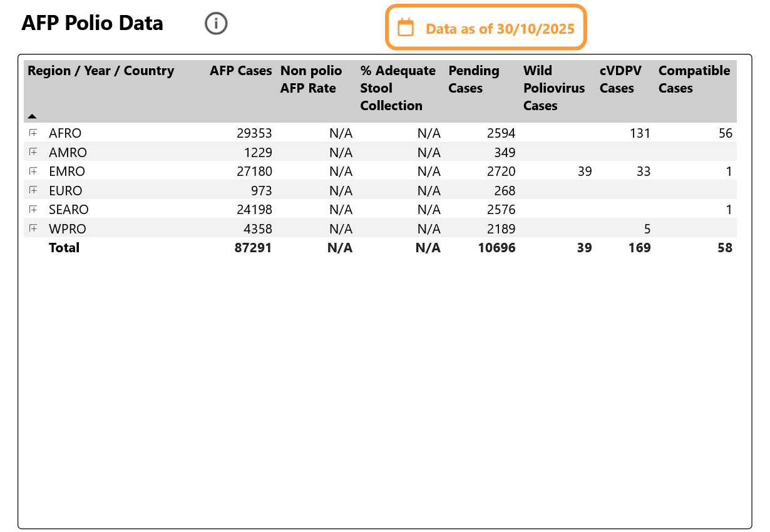Sort by Non polio AFP Rate column

click(311, 79)
